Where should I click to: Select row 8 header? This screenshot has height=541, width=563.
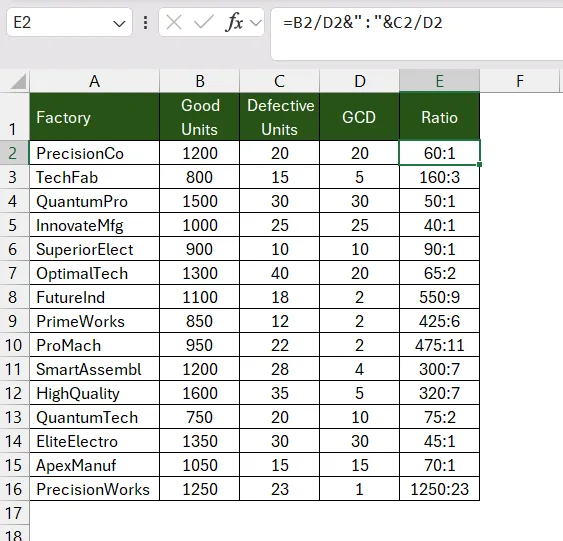13,297
